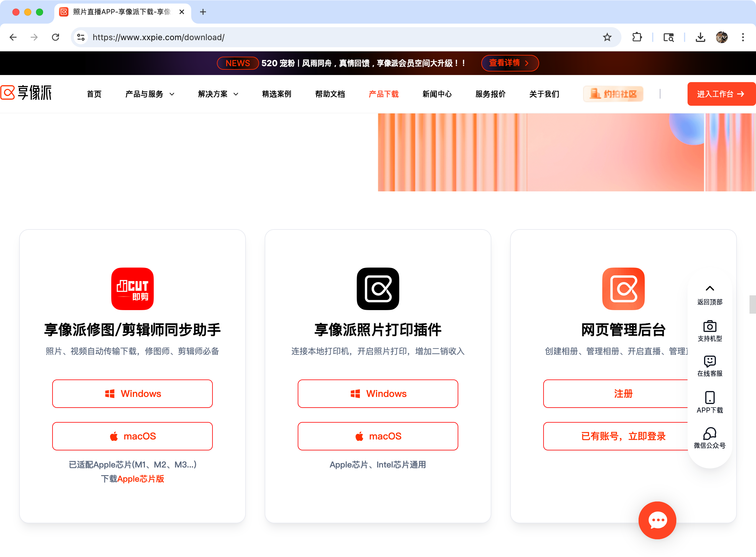Reload the page
This screenshot has height=557, width=756.
pos(55,37)
